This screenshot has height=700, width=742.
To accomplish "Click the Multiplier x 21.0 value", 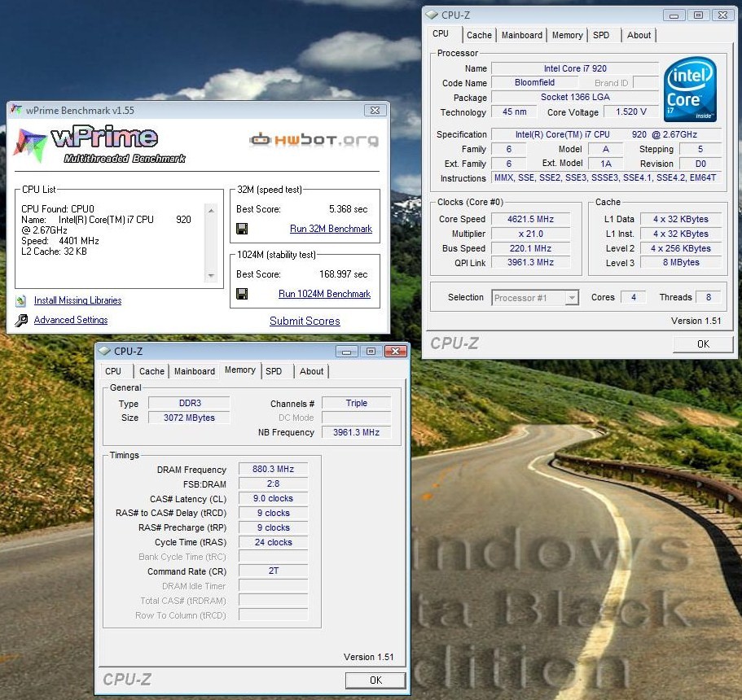I will point(530,234).
